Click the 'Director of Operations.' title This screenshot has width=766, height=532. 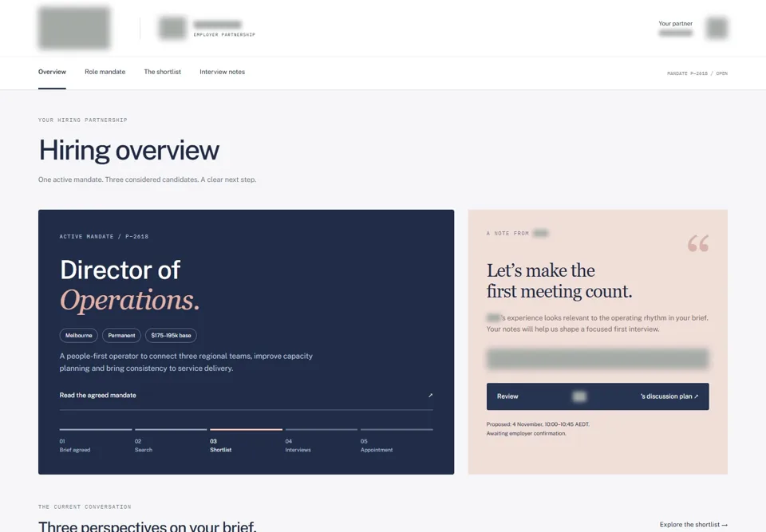pyautogui.click(x=130, y=285)
